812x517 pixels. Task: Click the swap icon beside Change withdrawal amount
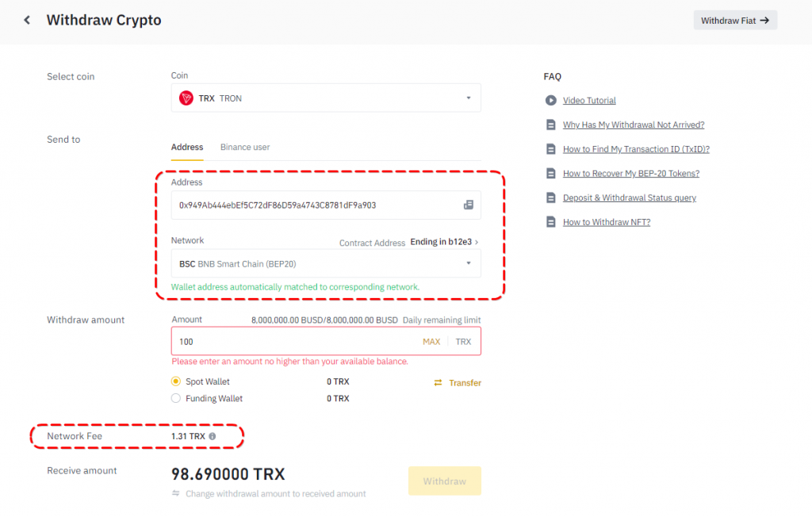pos(176,493)
